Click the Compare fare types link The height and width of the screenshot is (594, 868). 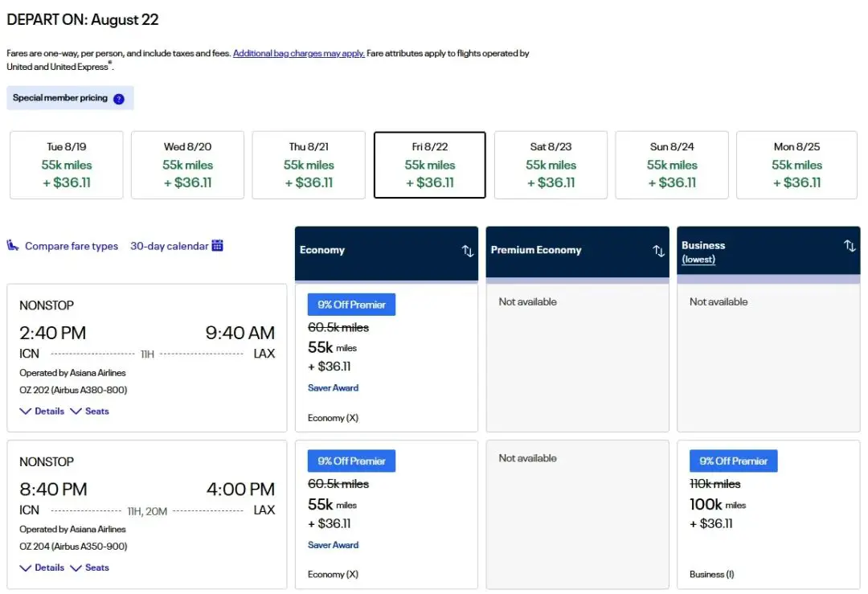72,247
